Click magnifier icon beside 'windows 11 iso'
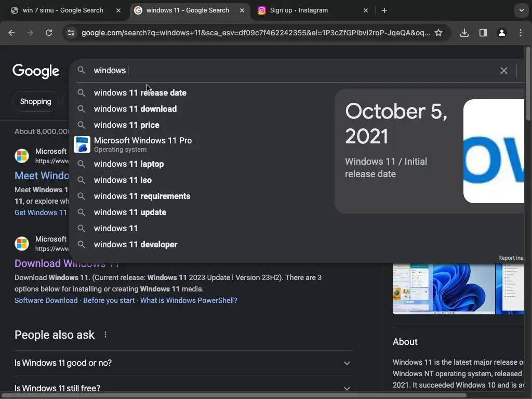Screen dimensions: 532x399 [x=81, y=180]
